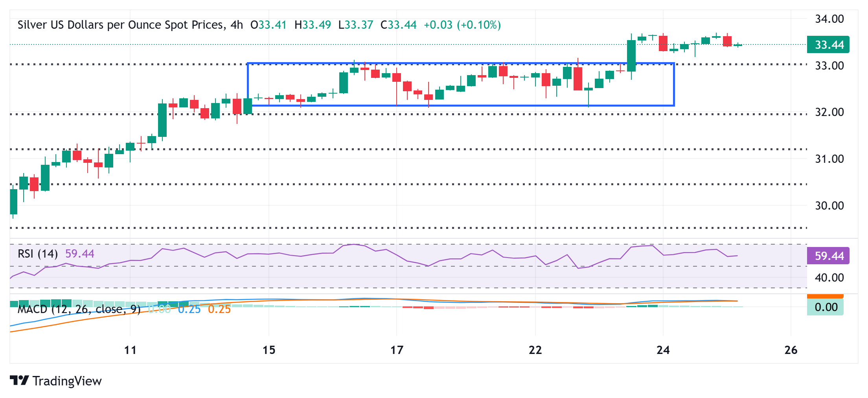Click the date 15 on time axis
868x398 pixels.
(x=269, y=350)
